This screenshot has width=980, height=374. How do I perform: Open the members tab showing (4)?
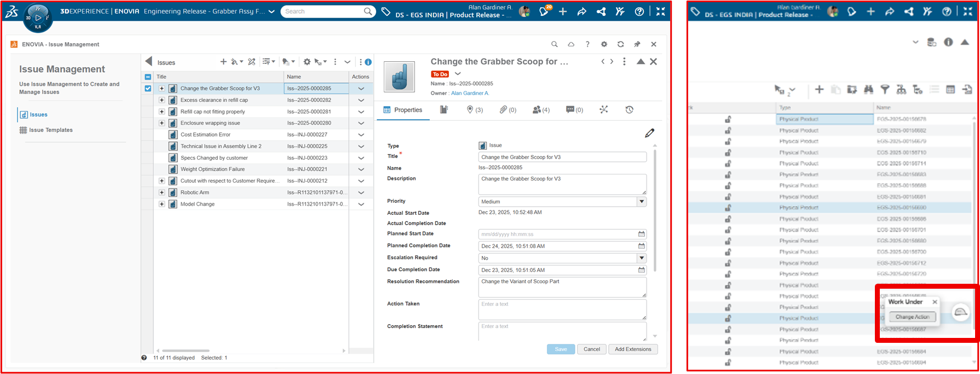coord(541,110)
